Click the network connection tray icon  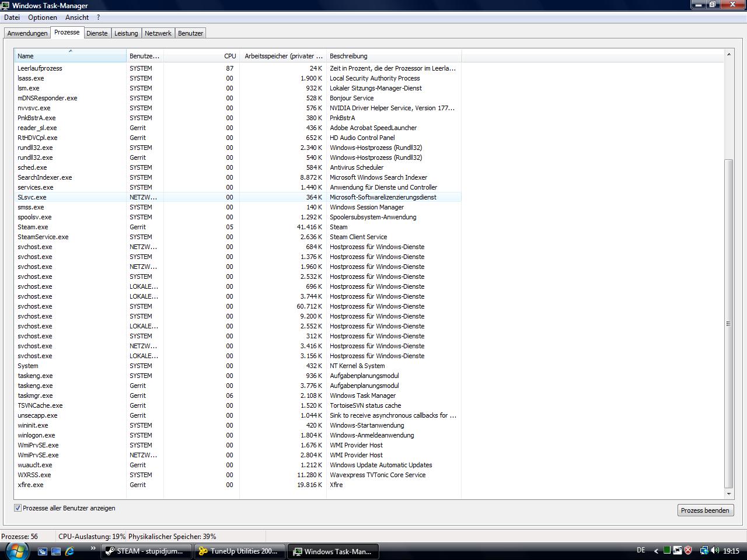(x=704, y=550)
